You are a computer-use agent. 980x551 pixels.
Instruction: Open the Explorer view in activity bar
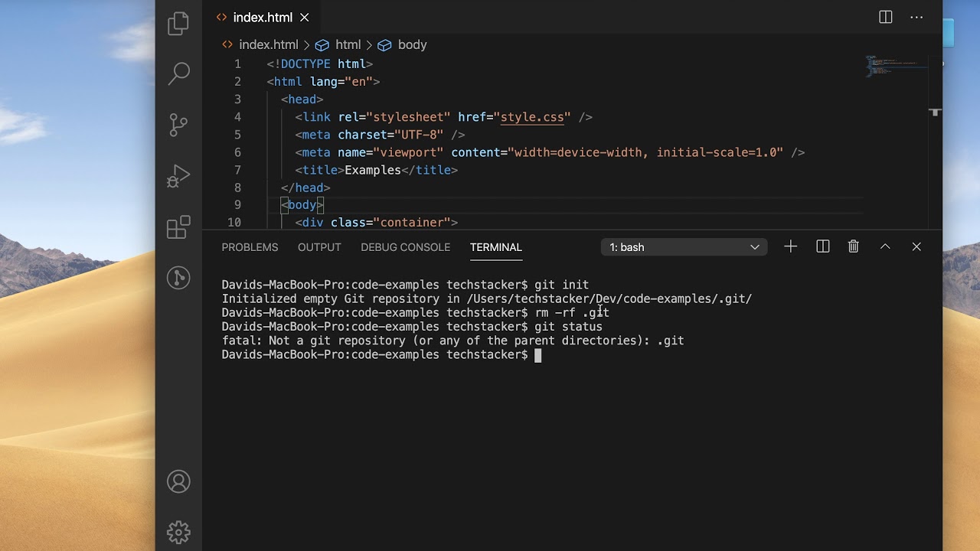178,23
